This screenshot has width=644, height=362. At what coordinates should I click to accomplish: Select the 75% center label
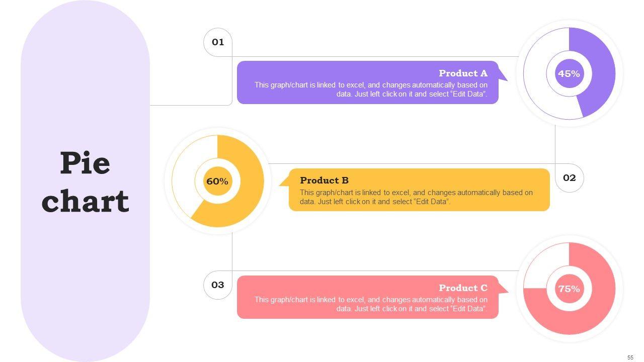point(569,289)
